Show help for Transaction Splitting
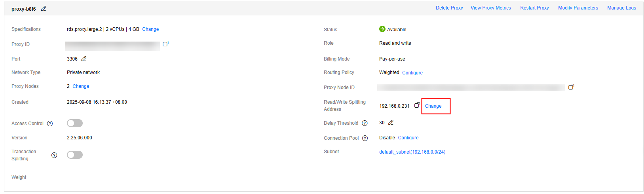 coord(54,155)
